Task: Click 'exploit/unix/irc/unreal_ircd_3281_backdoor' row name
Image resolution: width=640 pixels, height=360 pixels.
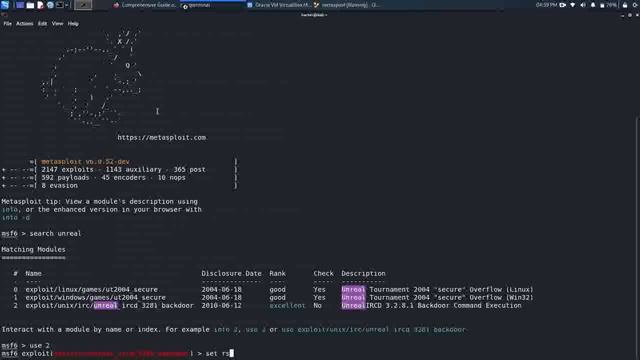Action: (x=109, y=305)
